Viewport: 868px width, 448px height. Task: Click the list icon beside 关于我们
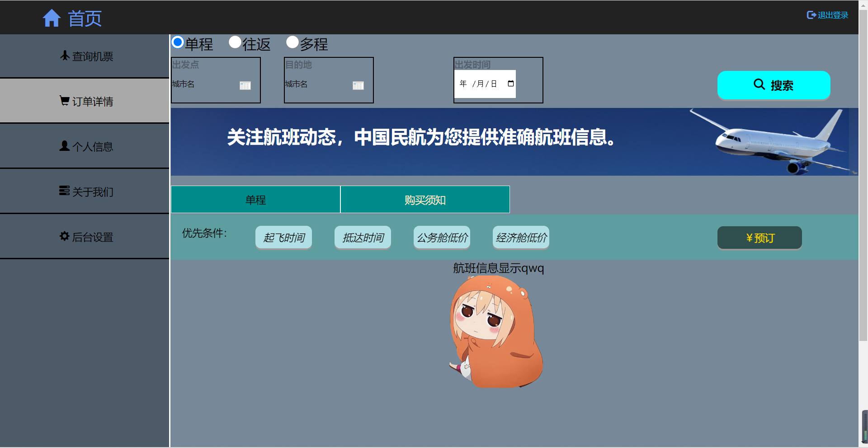coord(65,191)
